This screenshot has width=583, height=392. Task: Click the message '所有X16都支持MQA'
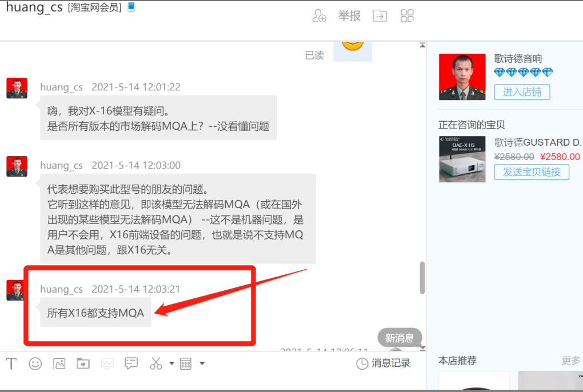click(95, 313)
